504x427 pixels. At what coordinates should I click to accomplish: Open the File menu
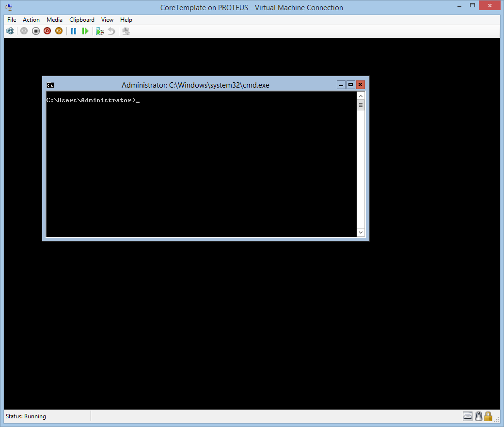pyautogui.click(x=12, y=20)
